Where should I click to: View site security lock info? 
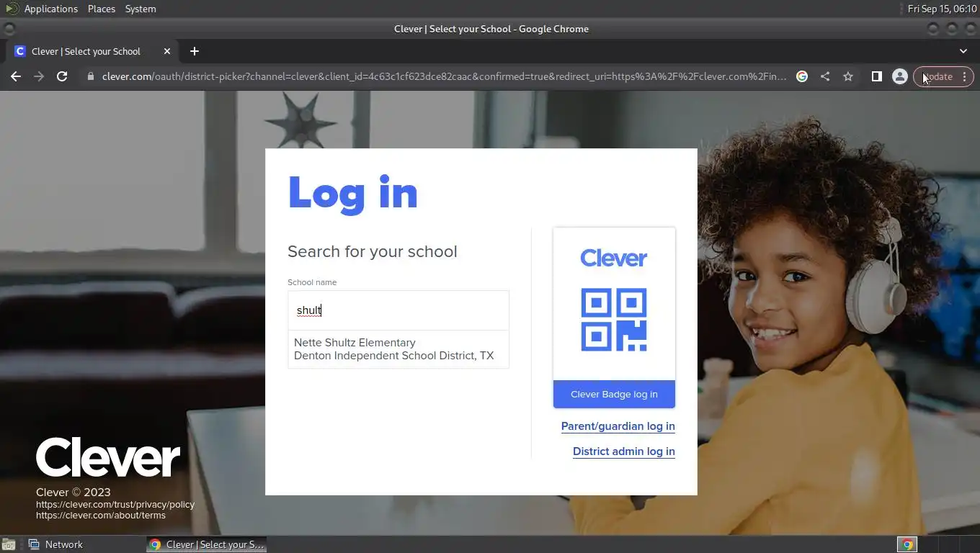pos(90,76)
